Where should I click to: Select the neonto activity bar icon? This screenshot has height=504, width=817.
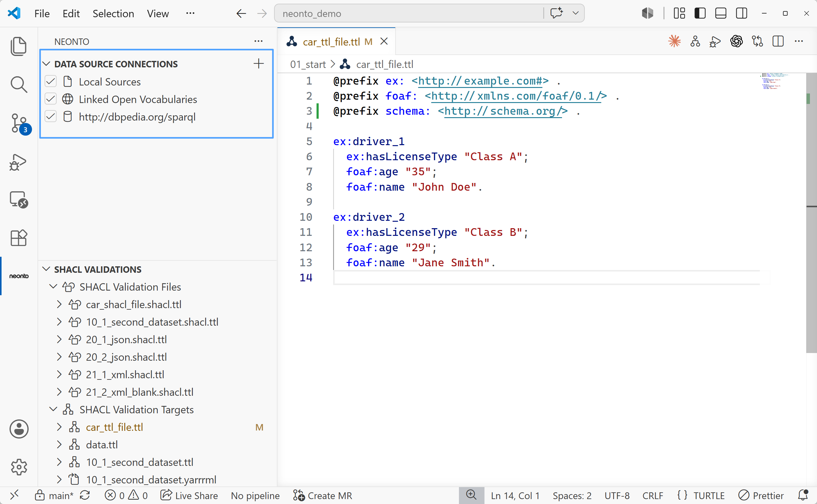click(19, 276)
